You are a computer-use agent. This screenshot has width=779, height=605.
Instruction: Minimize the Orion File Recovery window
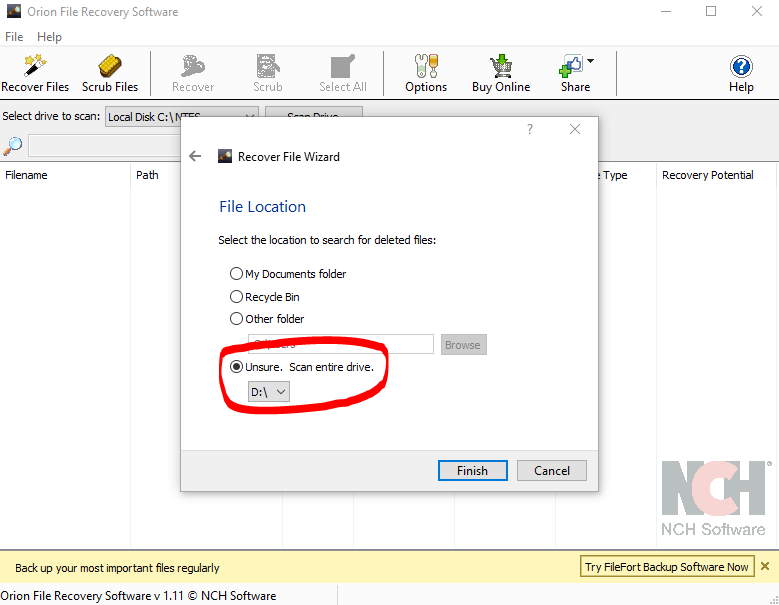pos(666,11)
